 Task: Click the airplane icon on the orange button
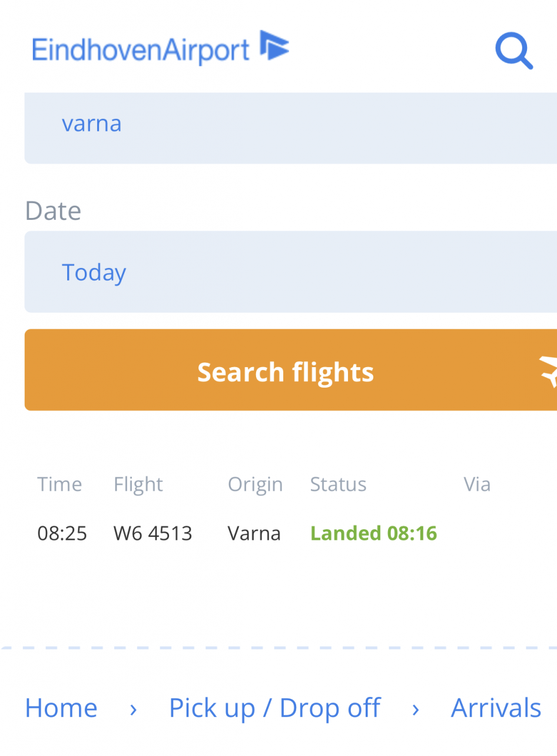pyautogui.click(x=548, y=371)
